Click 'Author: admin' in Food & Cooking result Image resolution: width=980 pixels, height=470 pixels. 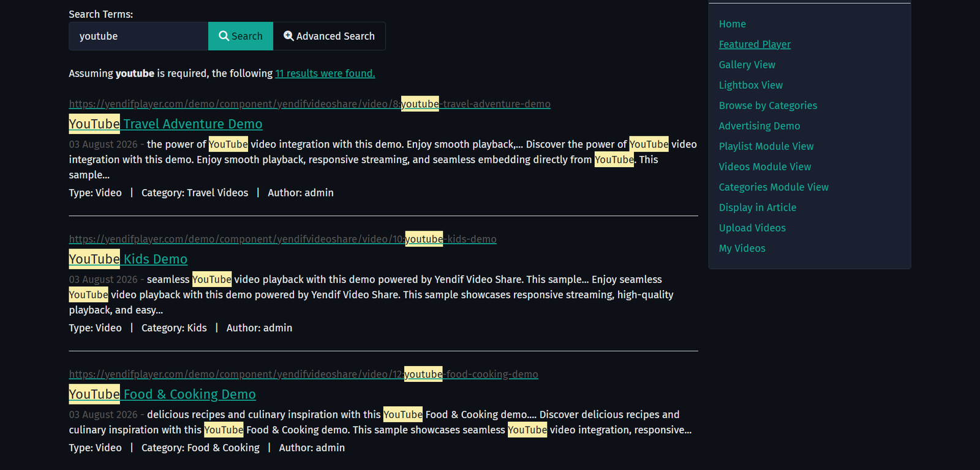(x=312, y=448)
